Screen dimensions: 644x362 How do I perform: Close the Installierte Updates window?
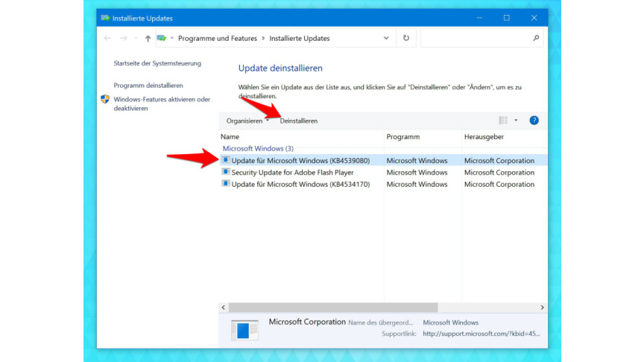coord(534,18)
